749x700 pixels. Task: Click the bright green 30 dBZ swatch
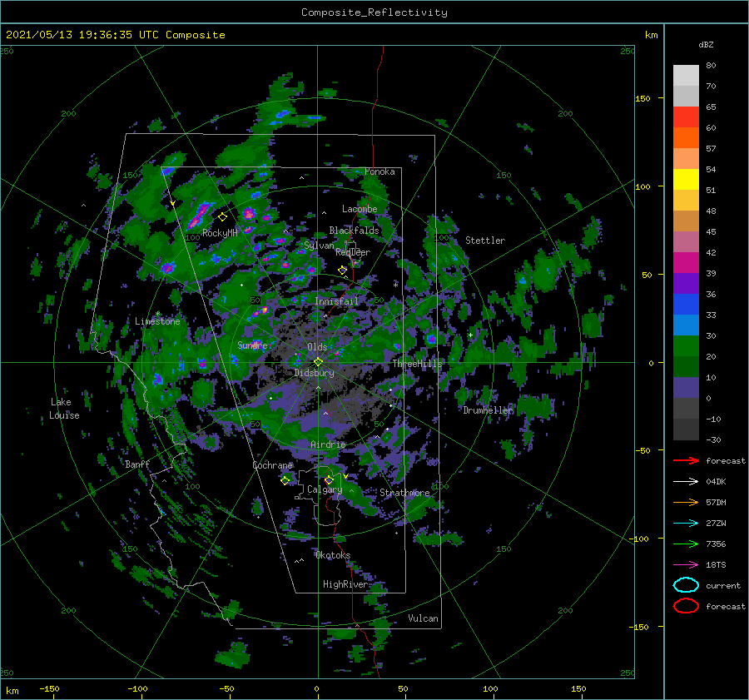click(x=686, y=346)
